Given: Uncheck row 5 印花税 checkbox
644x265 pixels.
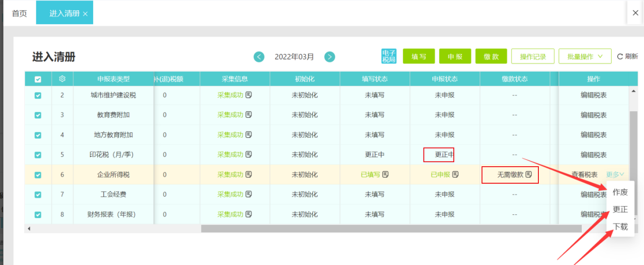Looking at the screenshot, I should (38, 155).
